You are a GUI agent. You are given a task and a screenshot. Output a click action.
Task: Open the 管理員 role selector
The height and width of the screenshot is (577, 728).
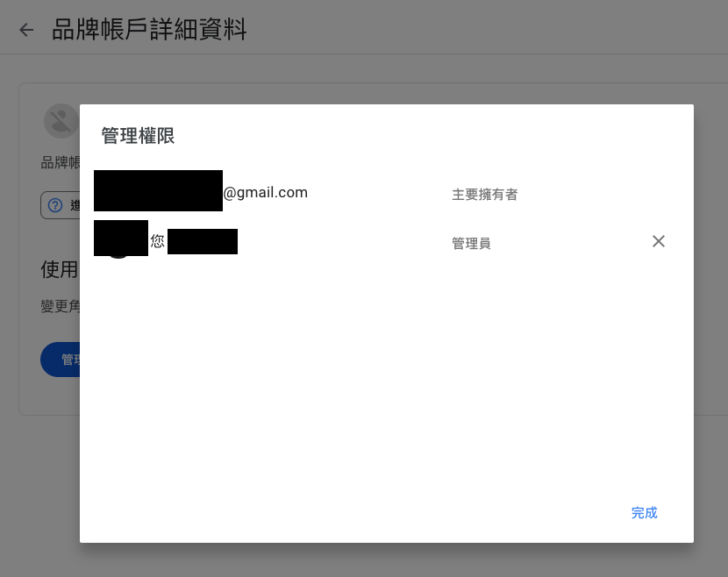pos(471,243)
